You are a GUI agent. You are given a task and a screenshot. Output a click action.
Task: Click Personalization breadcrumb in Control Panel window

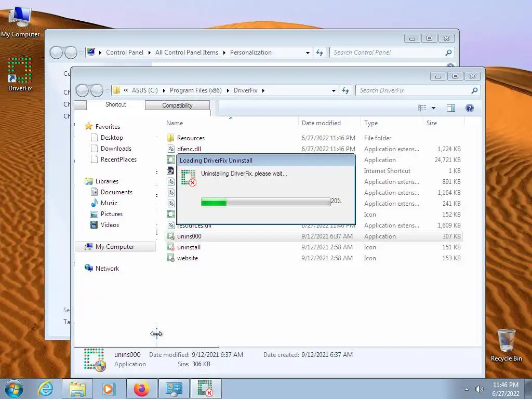251,52
